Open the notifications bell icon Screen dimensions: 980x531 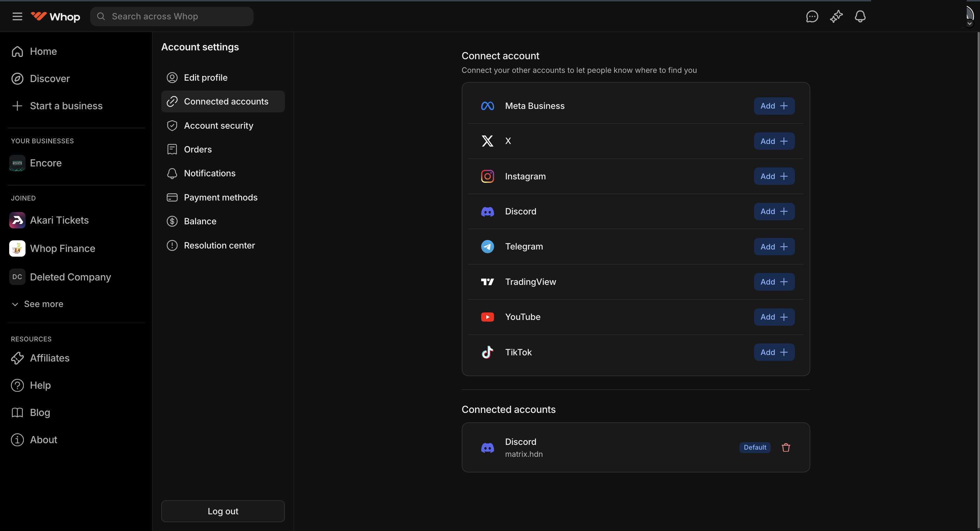pyautogui.click(x=860, y=16)
